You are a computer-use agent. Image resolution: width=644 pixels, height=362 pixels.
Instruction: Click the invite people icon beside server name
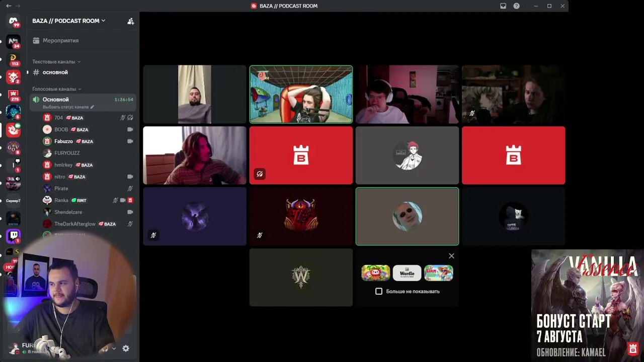click(x=131, y=21)
